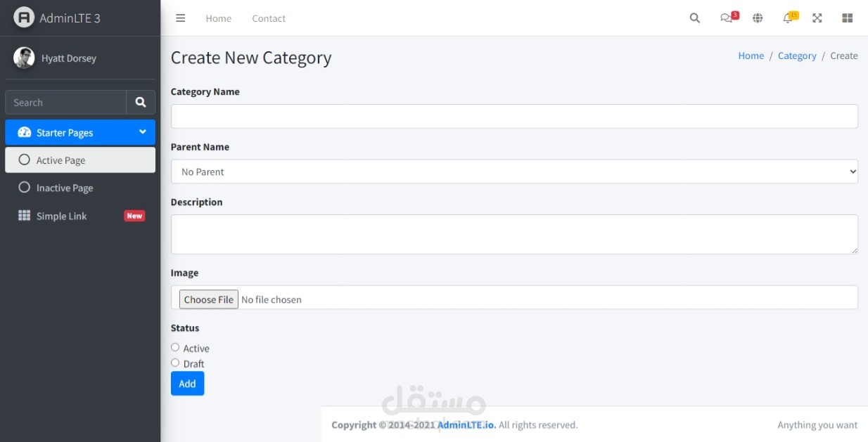The width and height of the screenshot is (868, 442).
Task: Open the messages chat bubble icon
Action: [x=727, y=18]
